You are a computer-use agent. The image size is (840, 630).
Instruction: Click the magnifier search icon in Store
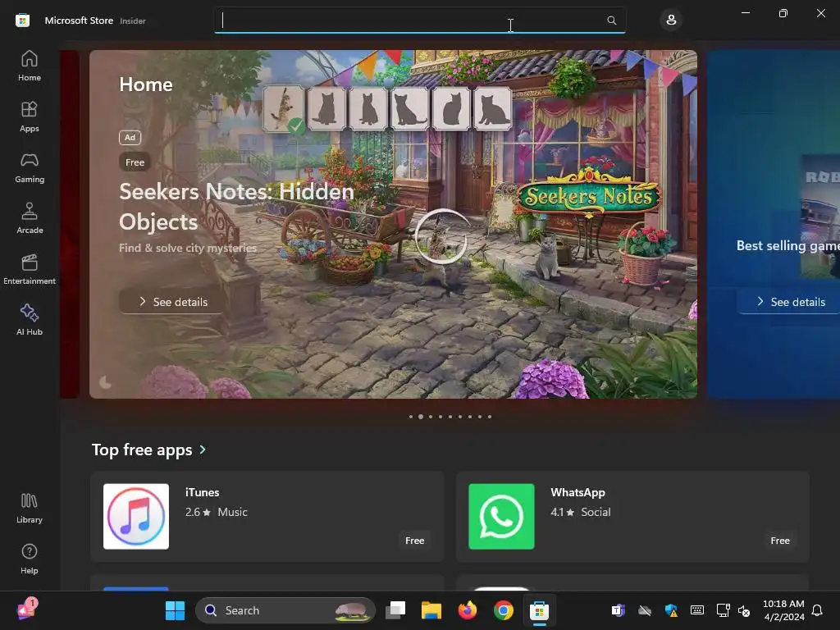[611, 21]
